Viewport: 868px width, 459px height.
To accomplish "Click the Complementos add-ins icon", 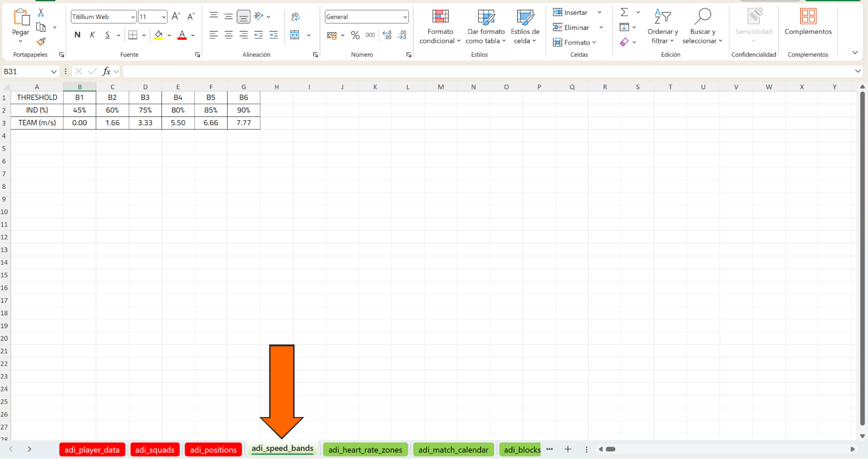I will (808, 16).
